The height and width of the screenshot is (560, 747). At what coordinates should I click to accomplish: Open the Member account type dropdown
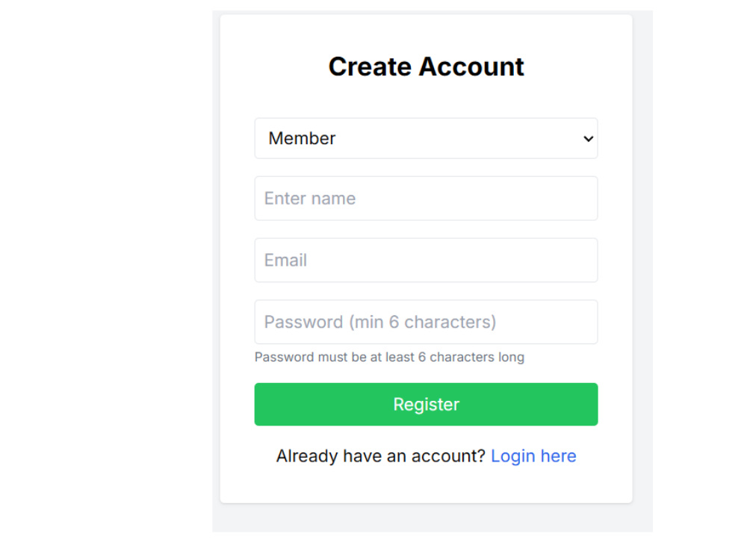pyautogui.click(x=426, y=138)
